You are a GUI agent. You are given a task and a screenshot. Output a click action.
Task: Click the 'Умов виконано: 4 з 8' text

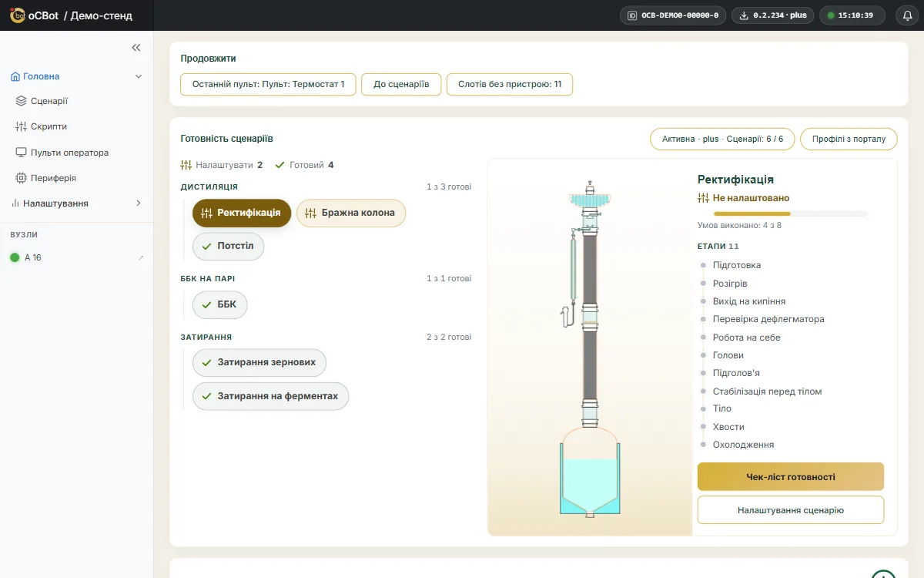(x=740, y=226)
